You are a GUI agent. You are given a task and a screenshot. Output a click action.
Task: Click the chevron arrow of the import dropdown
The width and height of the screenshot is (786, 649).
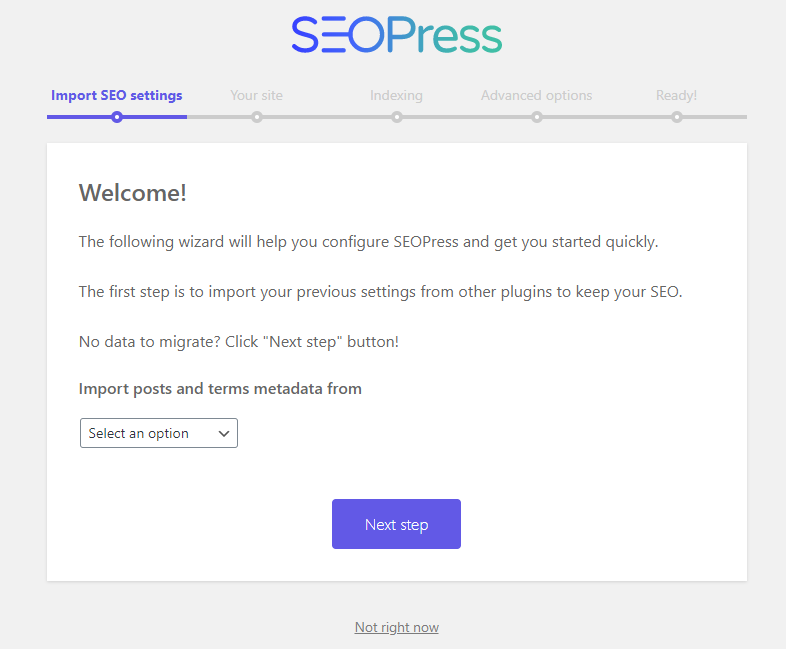point(224,434)
